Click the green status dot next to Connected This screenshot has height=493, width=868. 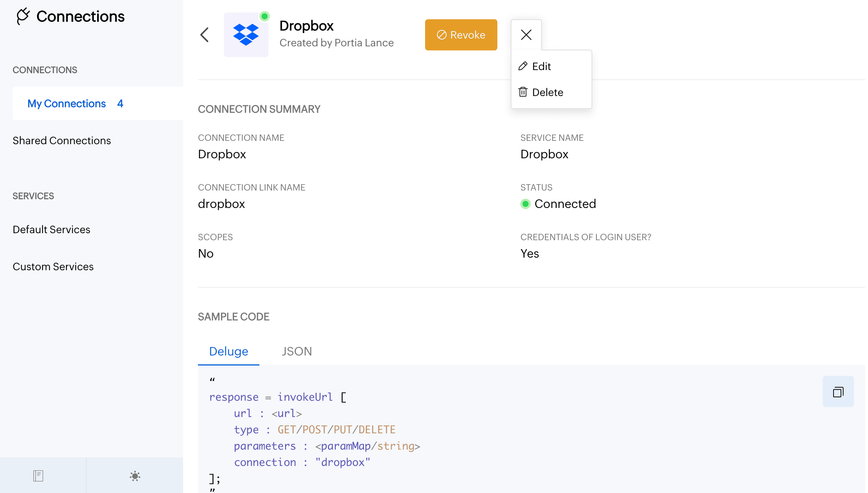pos(526,204)
